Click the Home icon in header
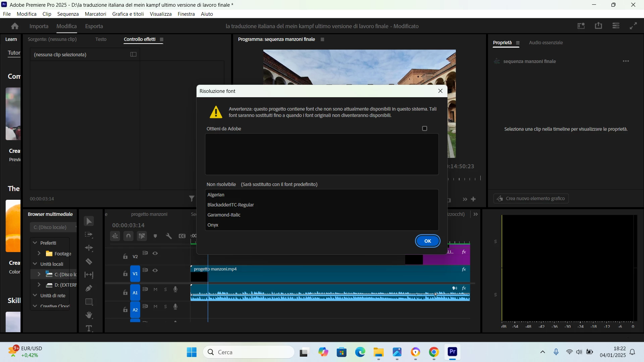The image size is (644, 362). pyautogui.click(x=14, y=26)
